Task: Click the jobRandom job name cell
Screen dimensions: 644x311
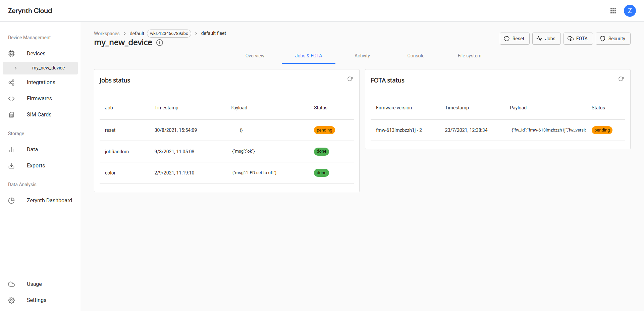Action: point(117,152)
